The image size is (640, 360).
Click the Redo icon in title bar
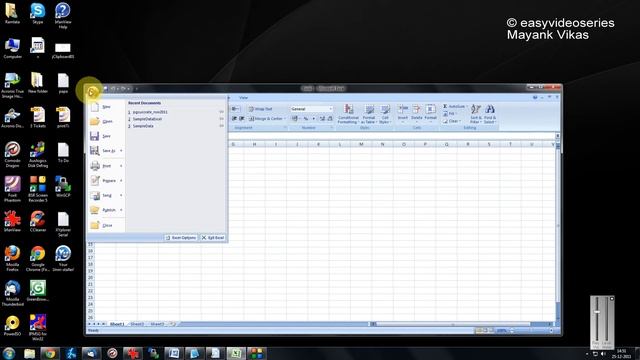pos(123,89)
